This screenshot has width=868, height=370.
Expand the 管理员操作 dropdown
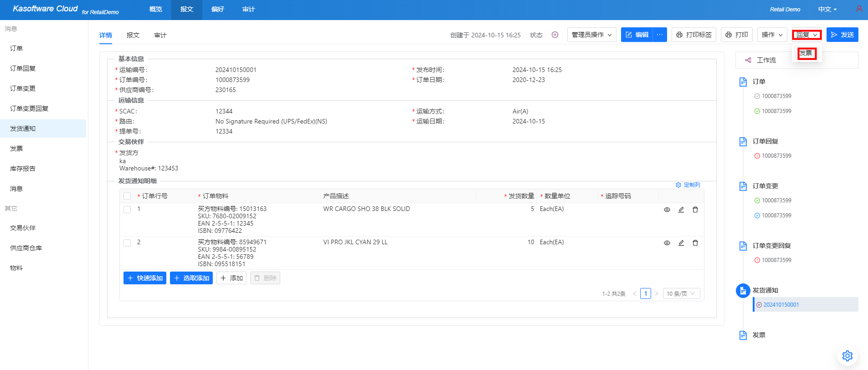coord(591,35)
